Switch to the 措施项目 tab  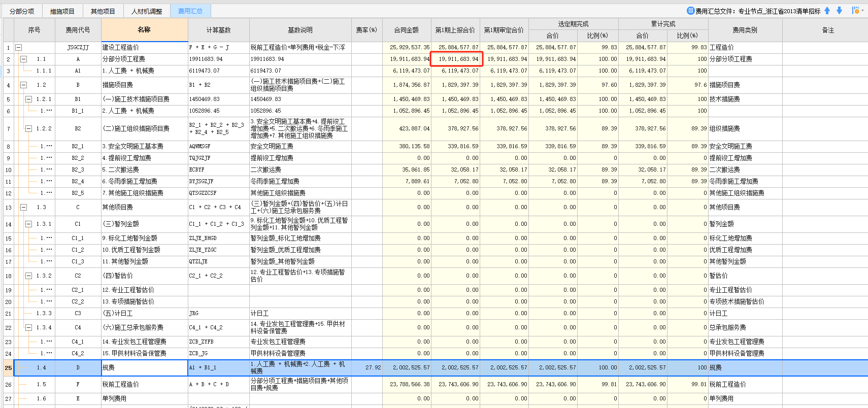[62, 11]
